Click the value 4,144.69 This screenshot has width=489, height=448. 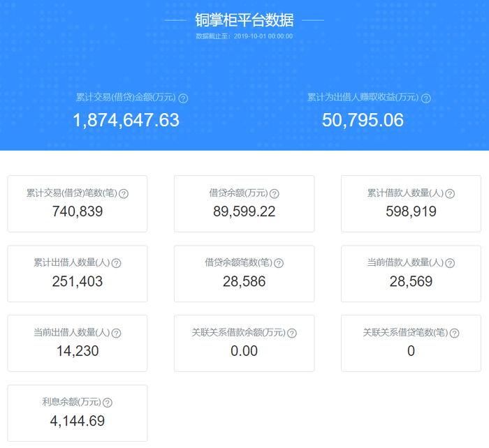click(x=78, y=421)
